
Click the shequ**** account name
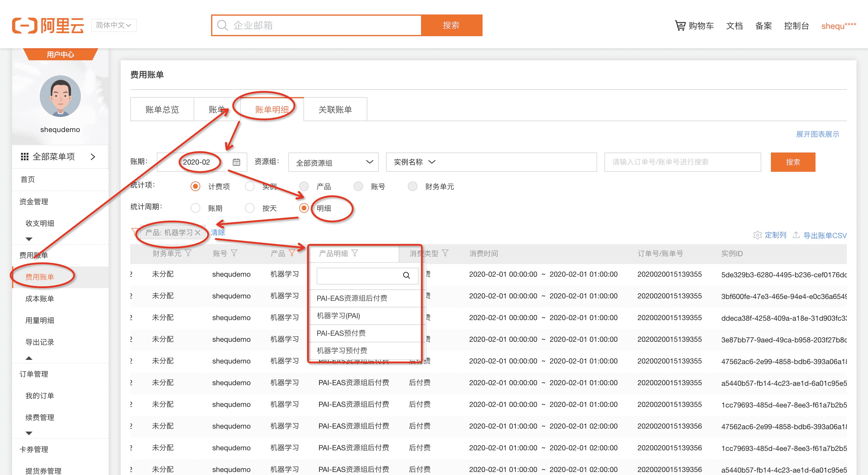[x=838, y=26]
